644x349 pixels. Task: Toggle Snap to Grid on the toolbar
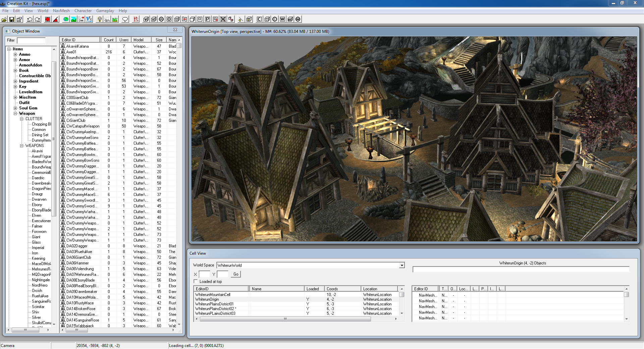click(x=48, y=19)
